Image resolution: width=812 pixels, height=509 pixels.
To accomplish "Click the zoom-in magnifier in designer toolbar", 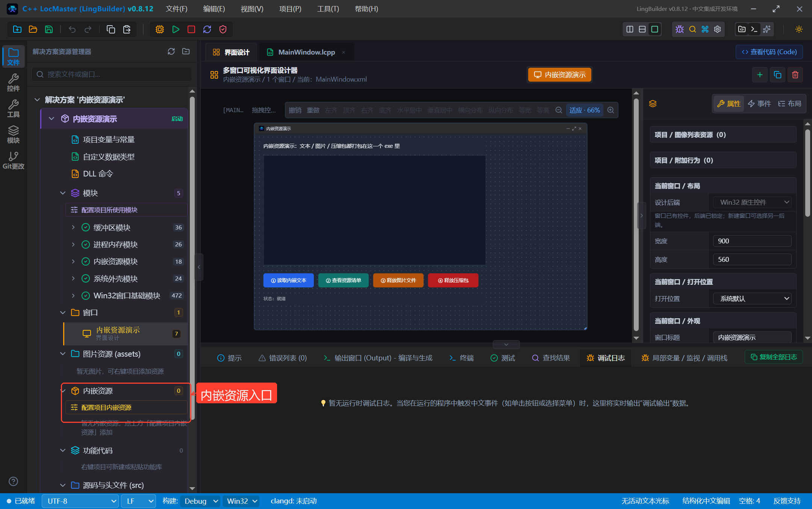I will click(x=611, y=110).
